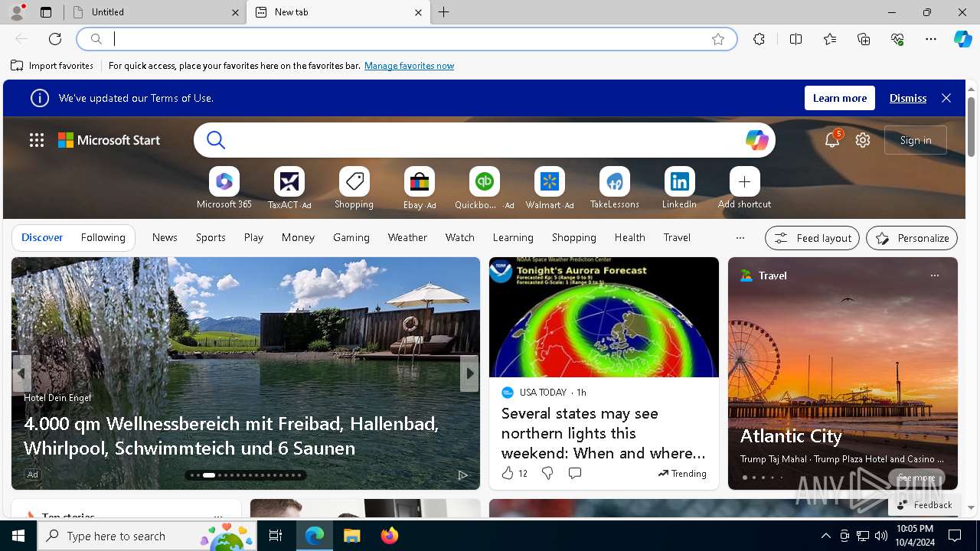Viewport: 980px width, 551px height.
Task: Show hidden system tray icons
Action: click(825, 536)
